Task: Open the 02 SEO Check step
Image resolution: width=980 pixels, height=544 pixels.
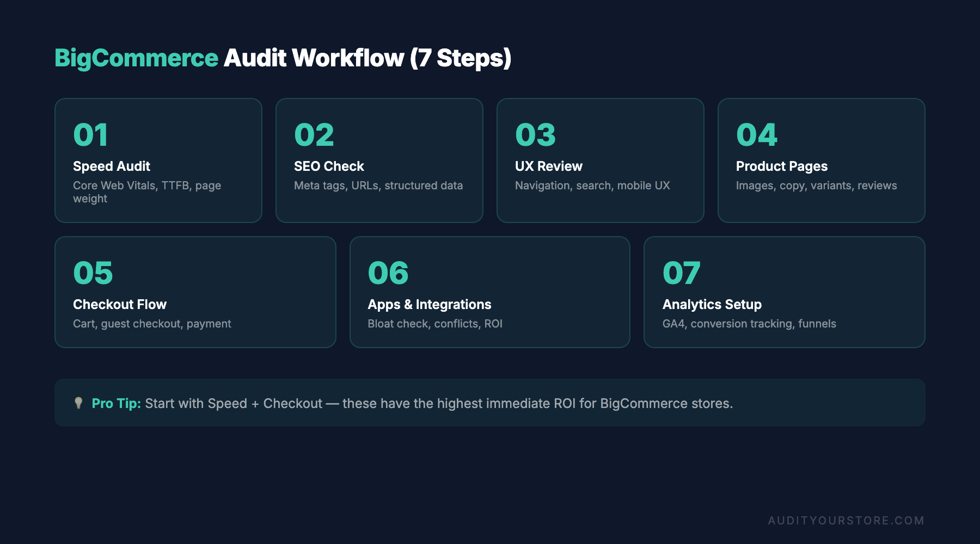Action: pyautogui.click(x=379, y=160)
